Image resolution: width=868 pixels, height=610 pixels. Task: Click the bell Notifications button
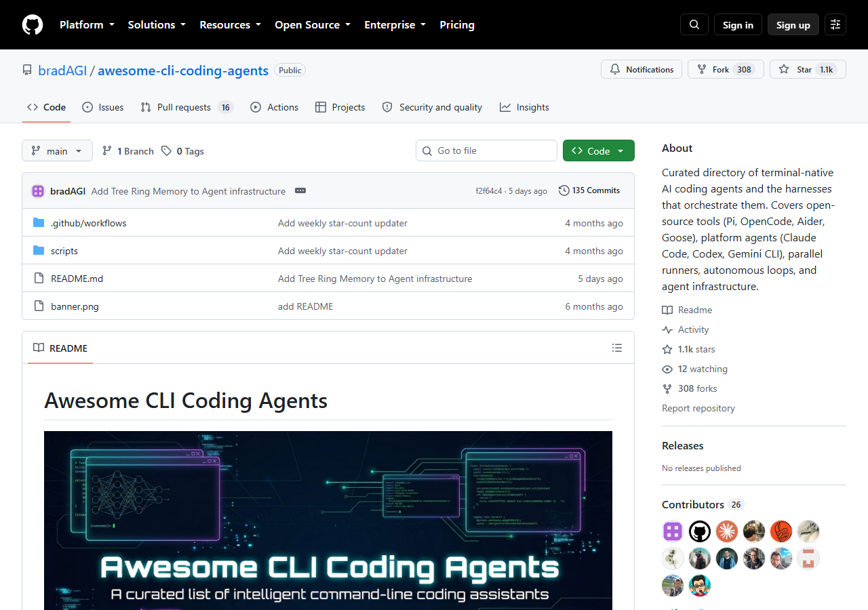(x=642, y=69)
